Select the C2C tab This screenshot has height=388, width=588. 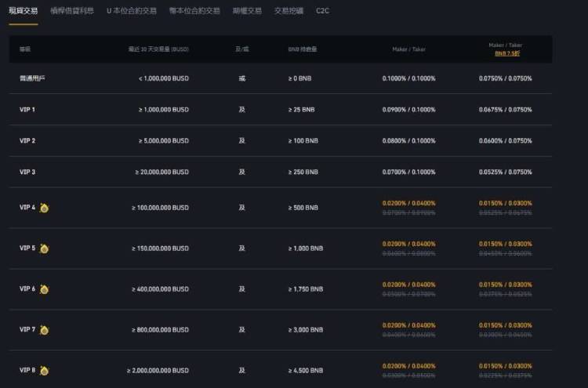(322, 11)
